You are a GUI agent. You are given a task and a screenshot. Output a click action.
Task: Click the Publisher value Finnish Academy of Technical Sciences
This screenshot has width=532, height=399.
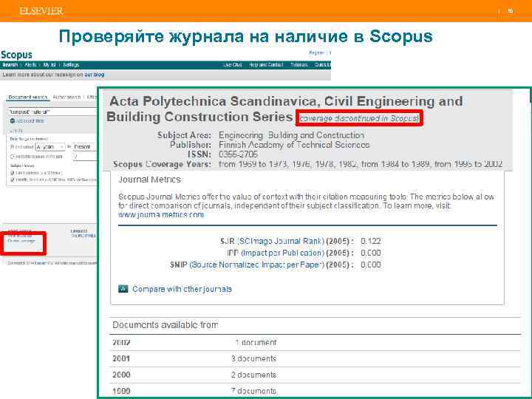point(294,145)
